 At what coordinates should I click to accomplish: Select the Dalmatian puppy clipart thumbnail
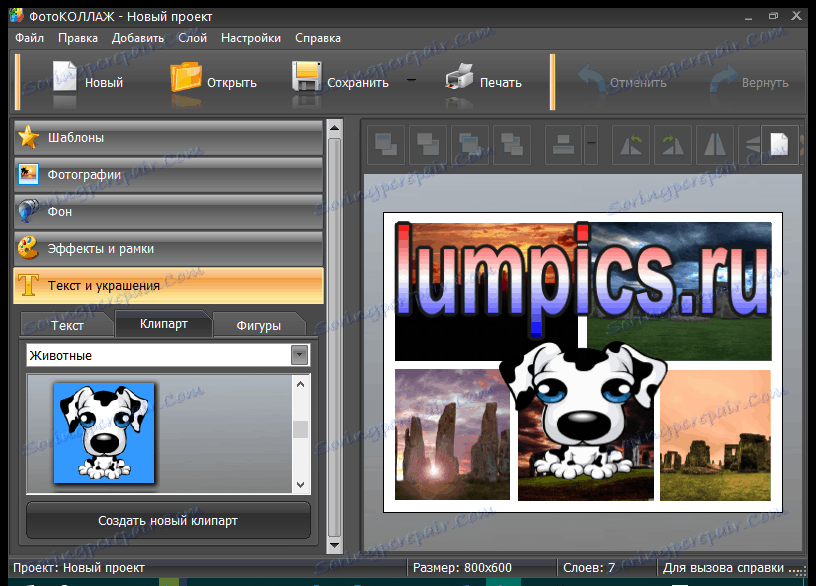(104, 433)
